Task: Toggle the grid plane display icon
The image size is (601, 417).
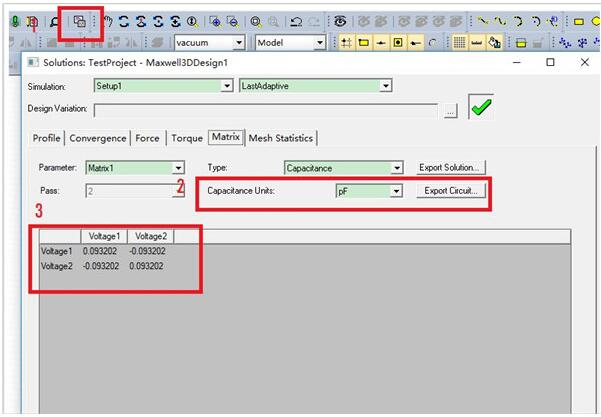Action: click(459, 43)
